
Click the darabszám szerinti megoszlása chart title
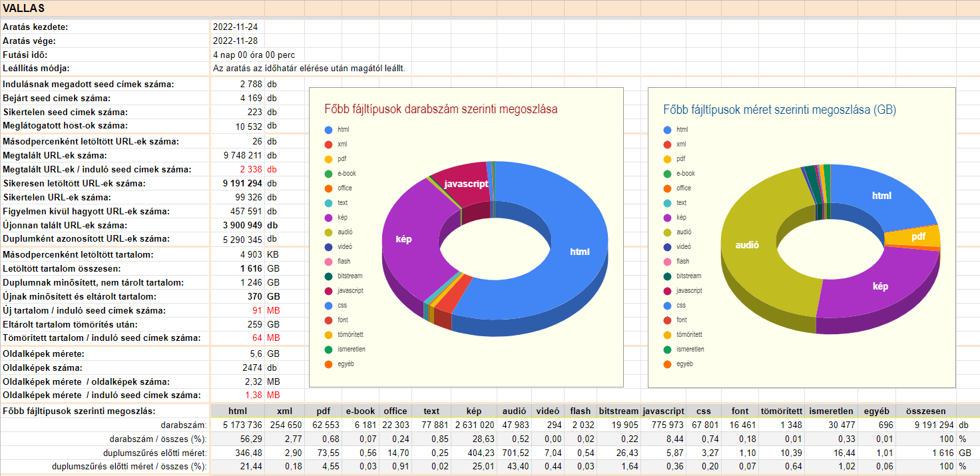(441, 109)
